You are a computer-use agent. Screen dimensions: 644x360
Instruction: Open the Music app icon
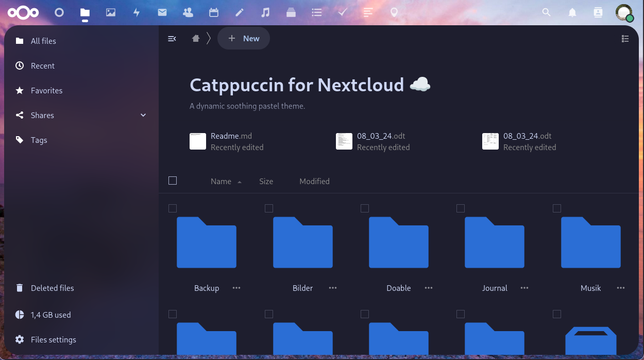[265, 12]
